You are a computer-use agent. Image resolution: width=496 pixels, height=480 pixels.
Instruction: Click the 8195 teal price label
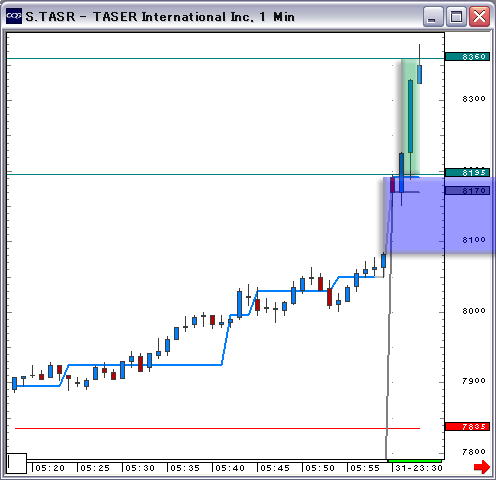(467, 173)
